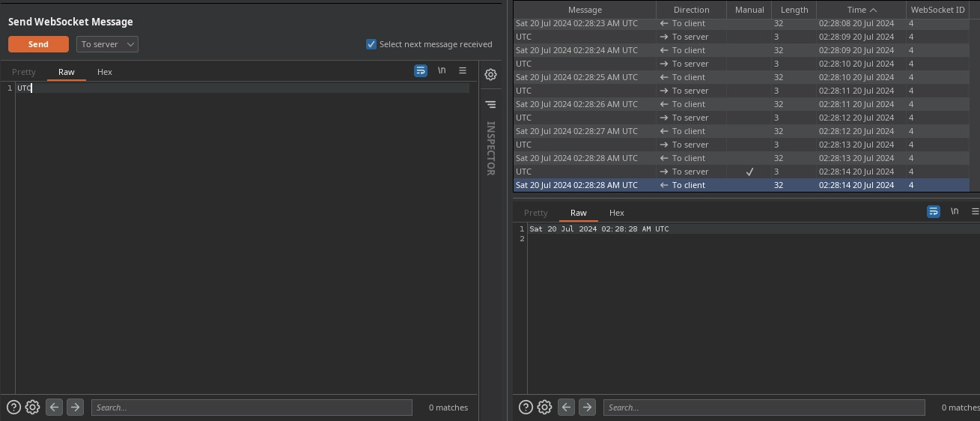Switch to Hex tab in message editor
980x421 pixels.
coord(105,72)
